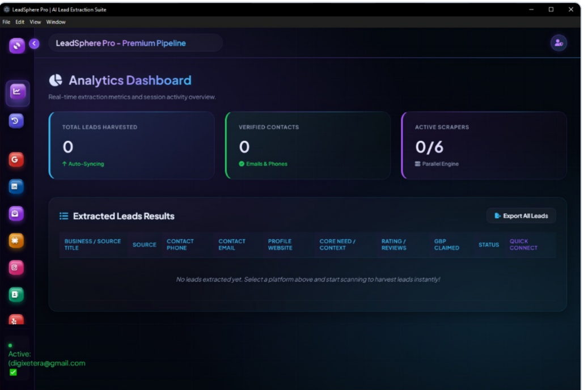Click the Emails & Phones verified label
This screenshot has width=588, height=390.
tap(266, 164)
